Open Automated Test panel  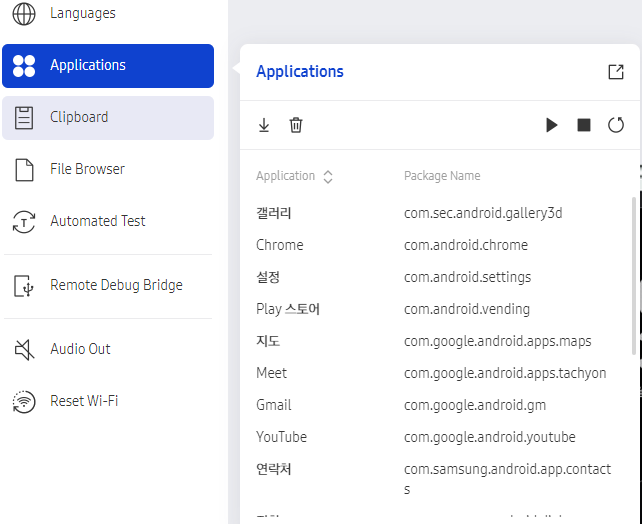108,221
